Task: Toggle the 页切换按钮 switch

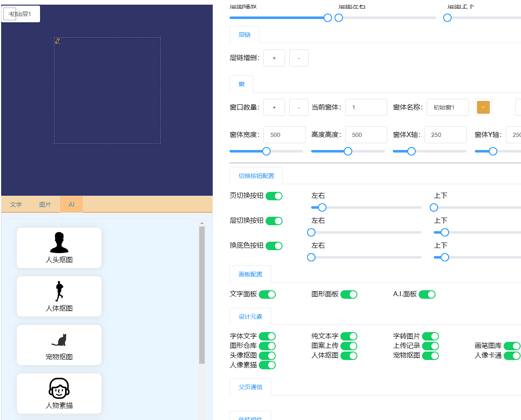Action: pos(274,196)
